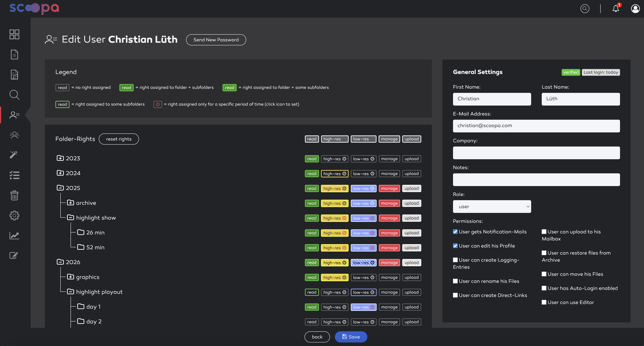The image size is (644, 346).
Task: Uncheck User can edit his Profile
Action: tap(455, 246)
